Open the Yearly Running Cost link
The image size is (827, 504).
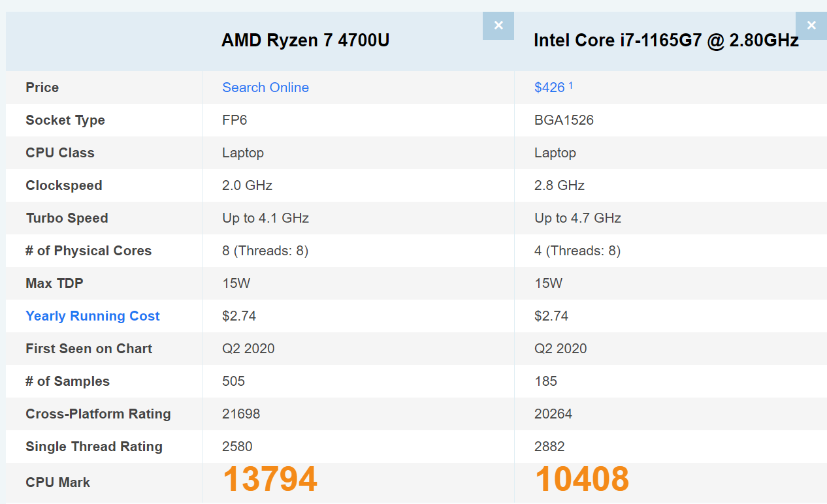(x=93, y=316)
